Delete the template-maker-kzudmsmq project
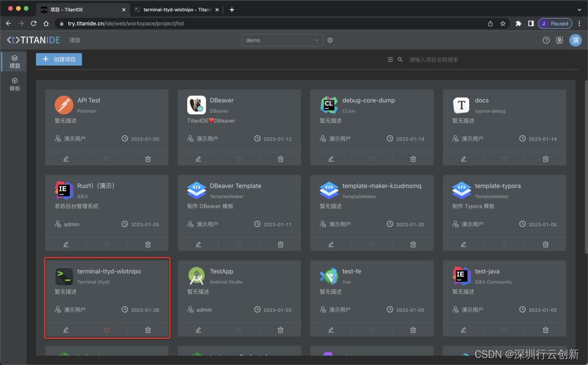588x365 pixels. (x=413, y=244)
